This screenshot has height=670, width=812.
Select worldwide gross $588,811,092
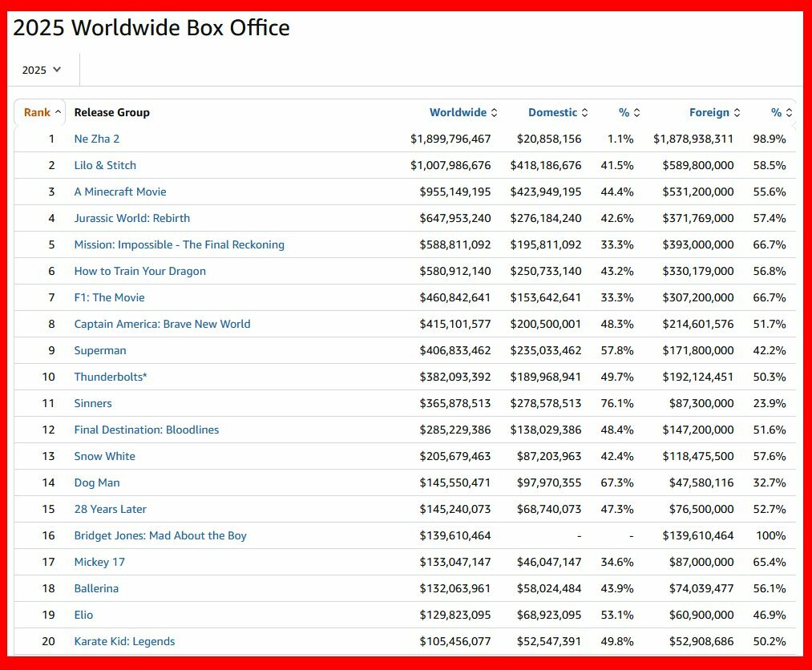[455, 244]
